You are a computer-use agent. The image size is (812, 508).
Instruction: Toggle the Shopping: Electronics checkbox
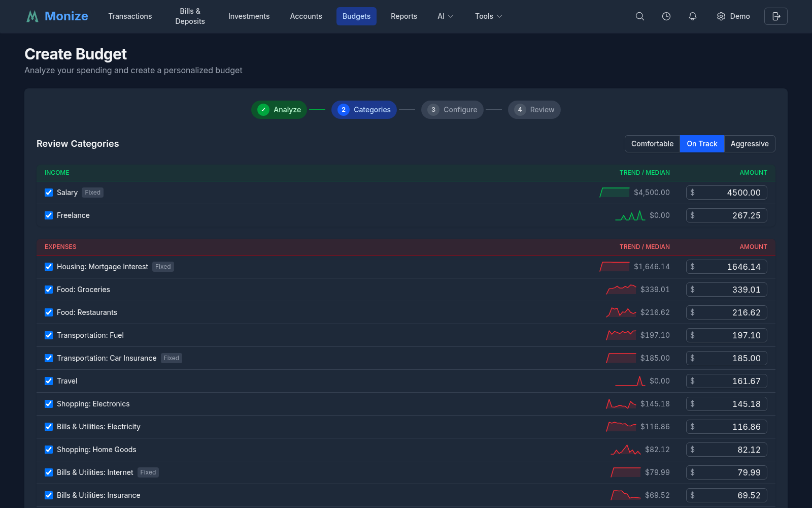point(49,404)
